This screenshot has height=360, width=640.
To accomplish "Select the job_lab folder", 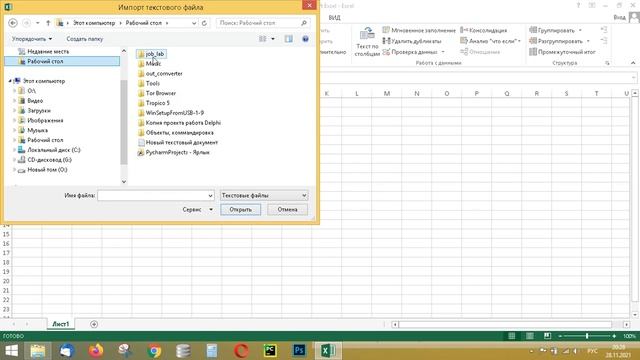I will (x=151, y=54).
